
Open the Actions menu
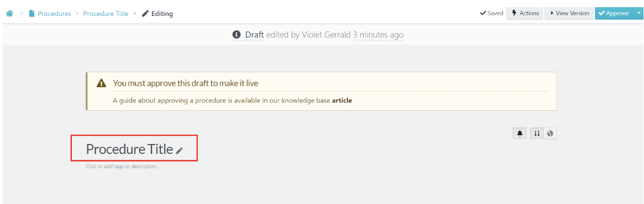coord(525,13)
